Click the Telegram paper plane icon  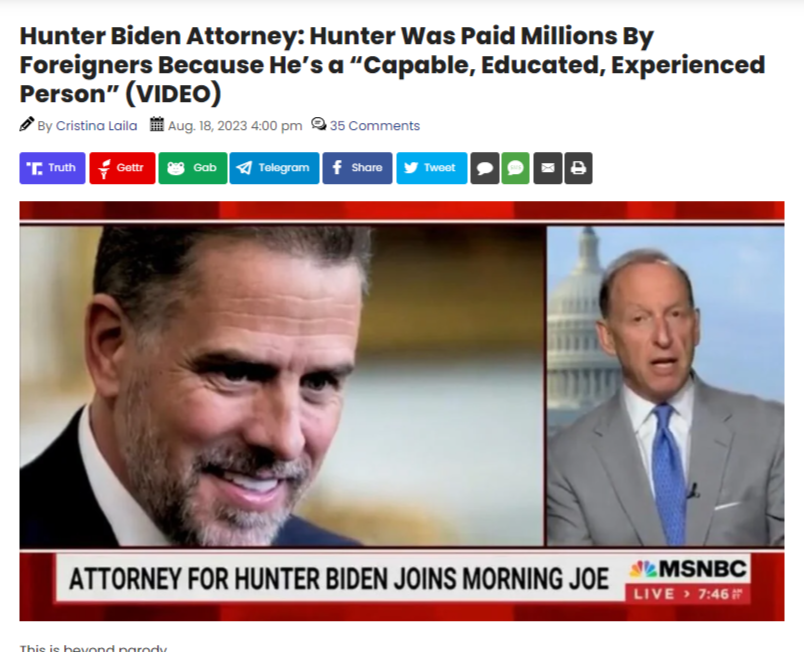tap(244, 168)
